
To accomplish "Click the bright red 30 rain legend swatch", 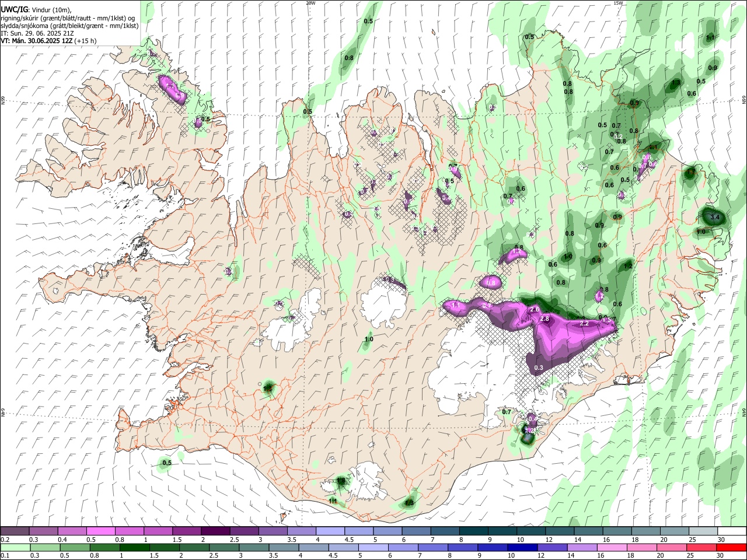I will pyautogui.click(x=731, y=548).
